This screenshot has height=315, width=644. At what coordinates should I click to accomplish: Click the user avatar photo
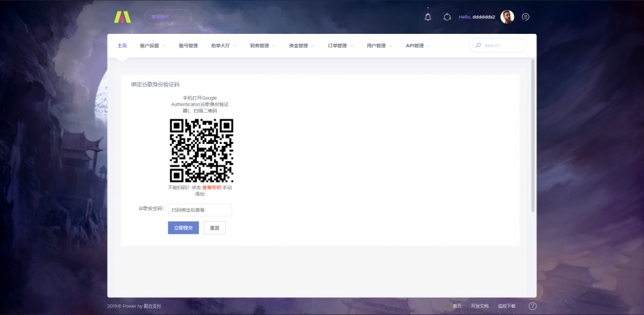(508, 17)
